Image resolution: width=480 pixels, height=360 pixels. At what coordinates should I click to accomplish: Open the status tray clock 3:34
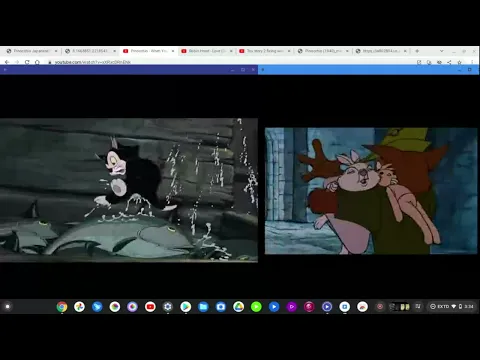[469, 307]
